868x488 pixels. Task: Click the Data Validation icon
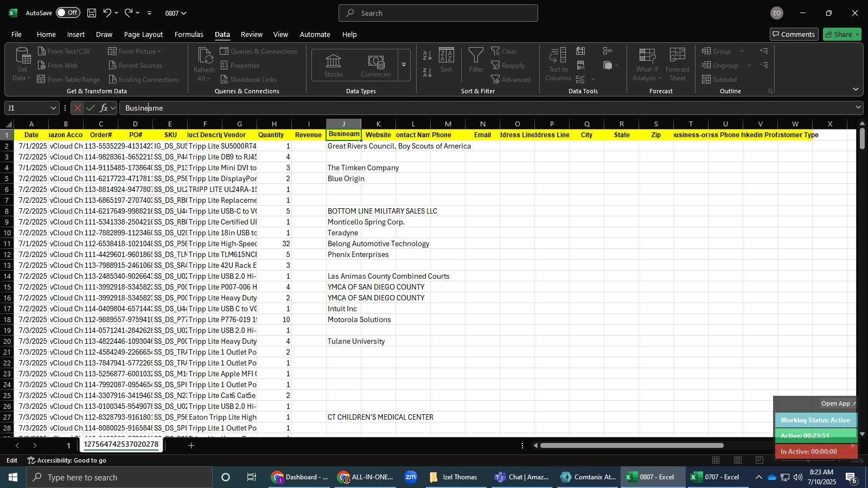(580, 79)
